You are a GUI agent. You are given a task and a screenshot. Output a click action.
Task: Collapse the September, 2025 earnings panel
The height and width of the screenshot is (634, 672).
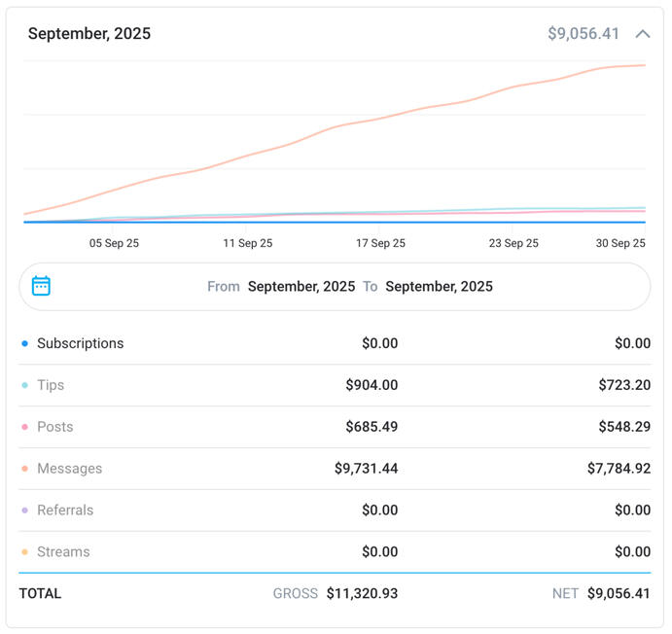642,34
